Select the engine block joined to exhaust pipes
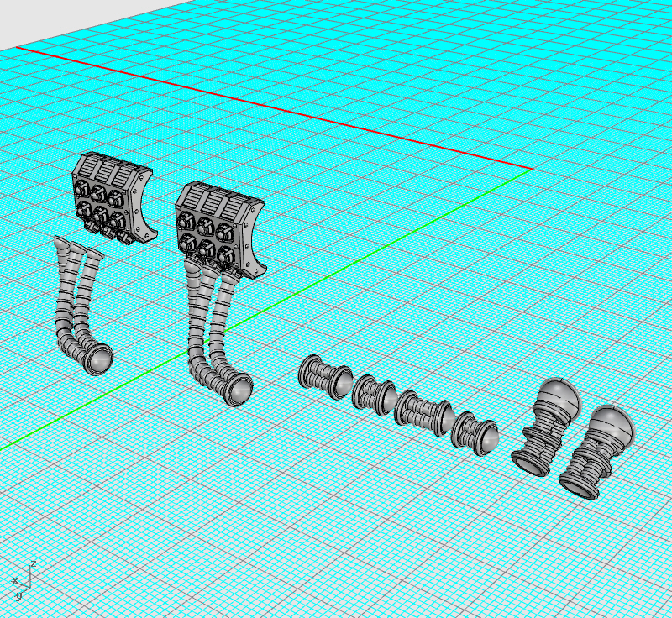The height and width of the screenshot is (618, 672). tap(219, 229)
